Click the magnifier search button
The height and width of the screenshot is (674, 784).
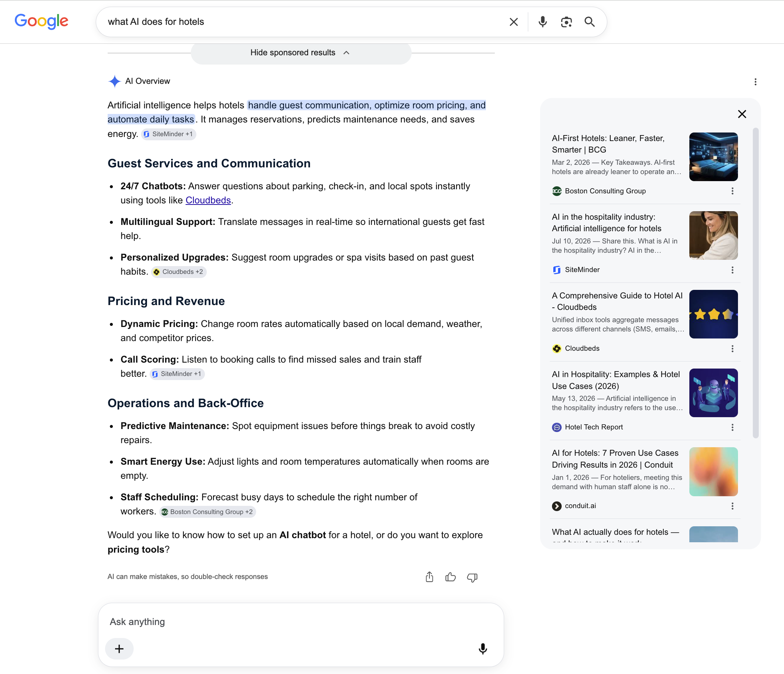pos(589,22)
